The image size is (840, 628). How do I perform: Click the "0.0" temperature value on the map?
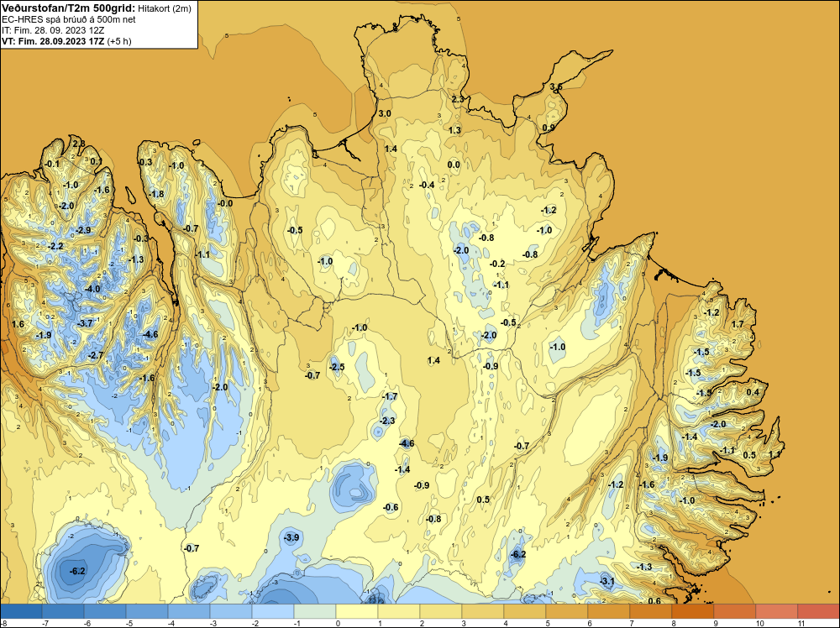tap(454, 165)
